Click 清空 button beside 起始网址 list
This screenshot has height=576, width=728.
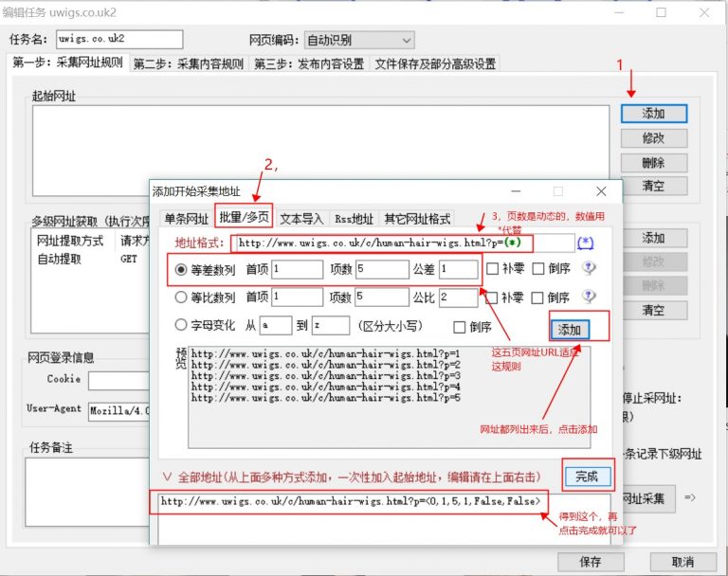click(x=654, y=186)
